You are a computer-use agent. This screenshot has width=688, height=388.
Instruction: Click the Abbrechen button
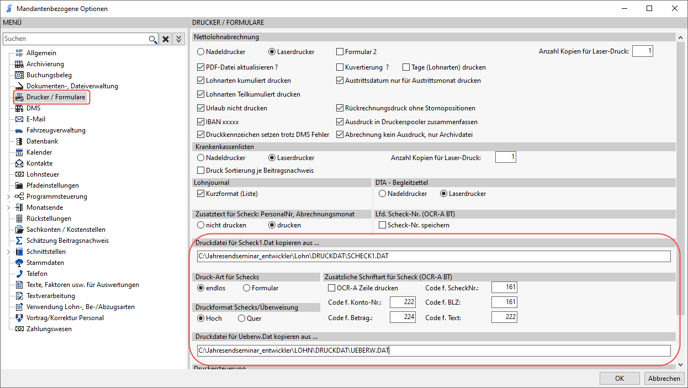(664, 378)
